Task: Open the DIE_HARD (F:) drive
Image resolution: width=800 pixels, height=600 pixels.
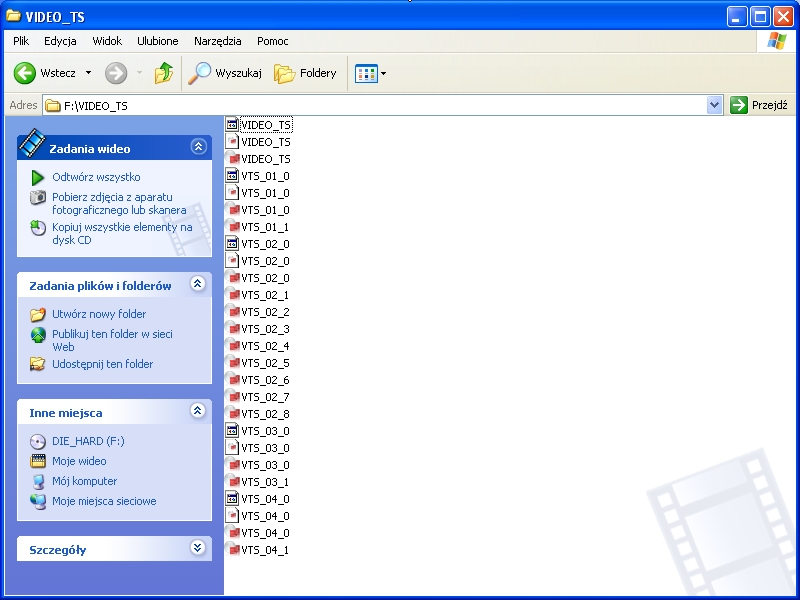Action: [x=88, y=441]
